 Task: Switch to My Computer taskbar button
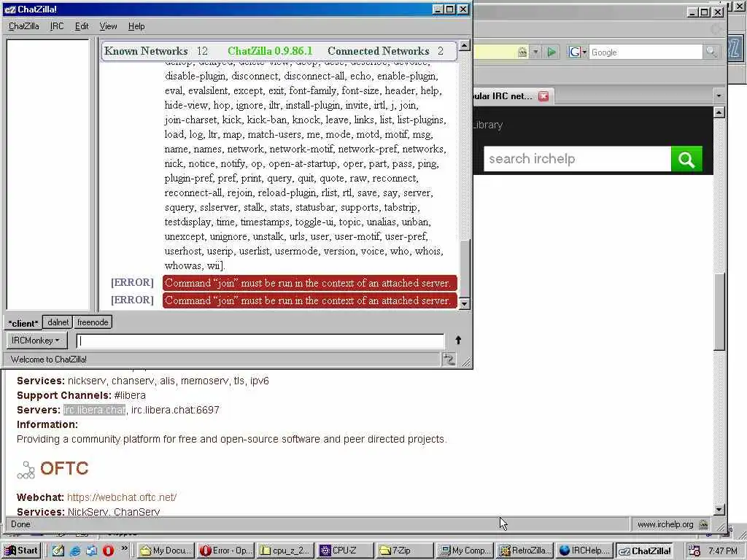coord(465,551)
